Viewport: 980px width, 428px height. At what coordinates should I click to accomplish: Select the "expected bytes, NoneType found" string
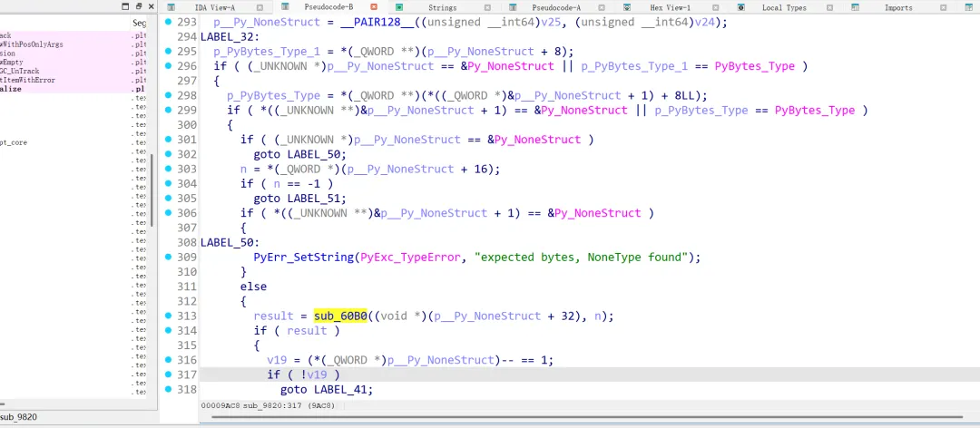tap(583, 258)
